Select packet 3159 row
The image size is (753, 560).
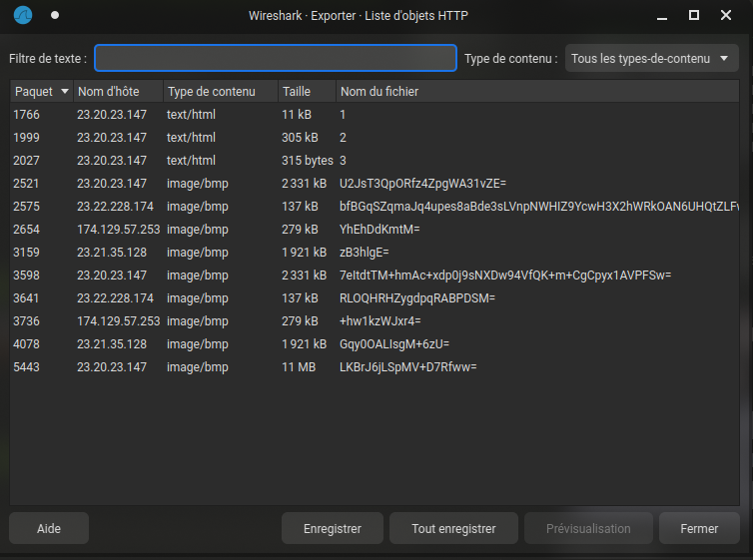point(375,253)
